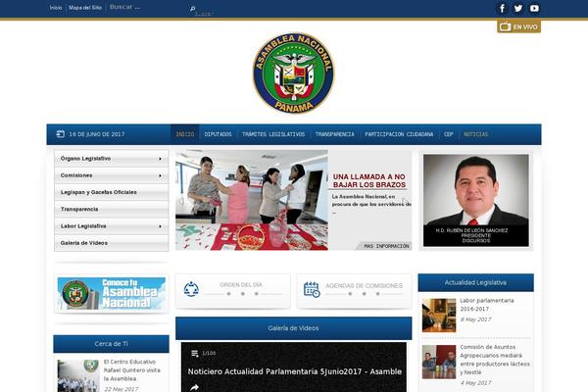This screenshot has width=588, height=392.
Task: Open the Diputados menu item
Action: point(218,134)
